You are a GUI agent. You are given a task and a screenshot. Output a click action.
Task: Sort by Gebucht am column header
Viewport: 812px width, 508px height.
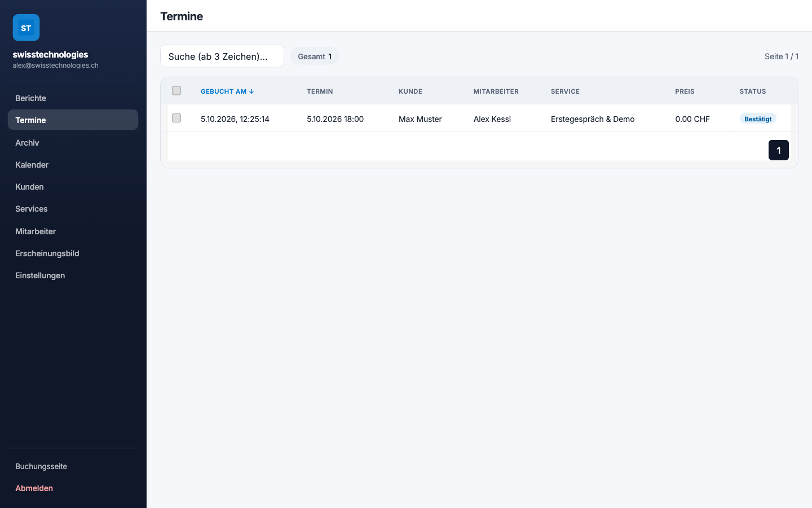227,91
